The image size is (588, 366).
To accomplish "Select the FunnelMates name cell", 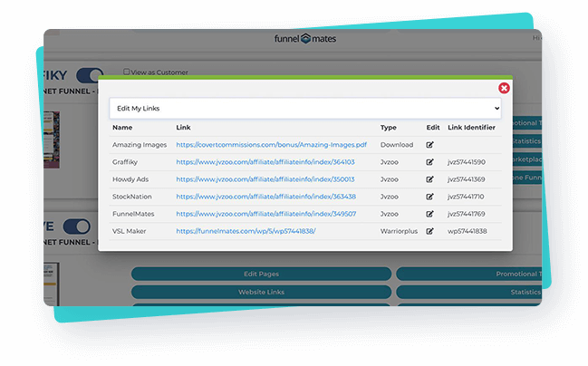I will click(133, 214).
